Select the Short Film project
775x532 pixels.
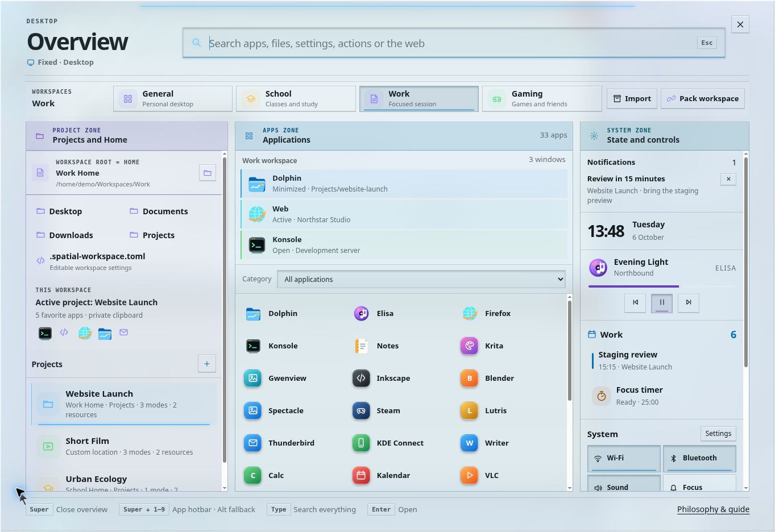tap(124, 446)
